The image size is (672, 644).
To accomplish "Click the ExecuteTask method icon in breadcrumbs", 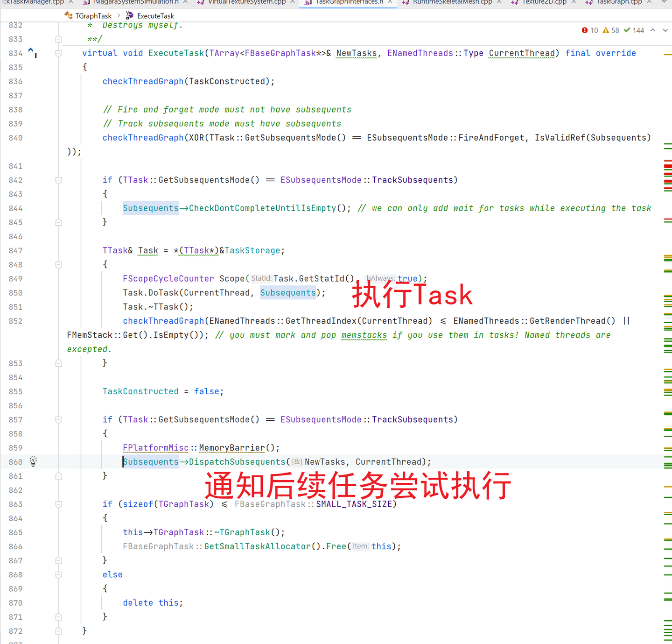I will point(129,15).
